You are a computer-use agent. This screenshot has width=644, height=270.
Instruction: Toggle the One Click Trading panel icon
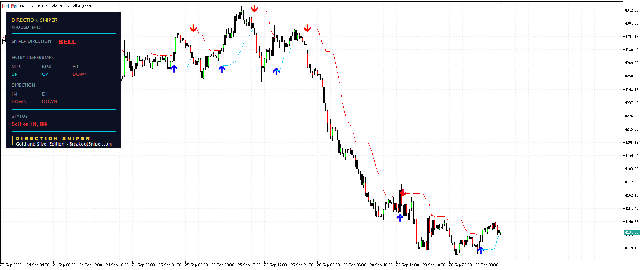[x=6, y=6]
